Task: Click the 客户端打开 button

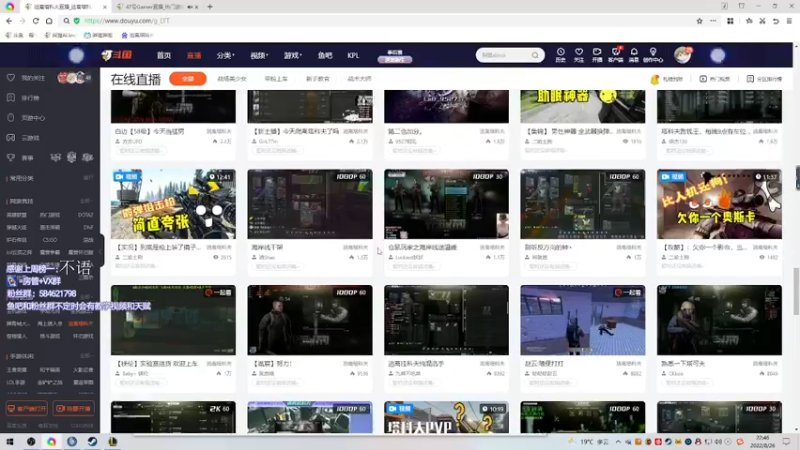Action: (x=27, y=409)
